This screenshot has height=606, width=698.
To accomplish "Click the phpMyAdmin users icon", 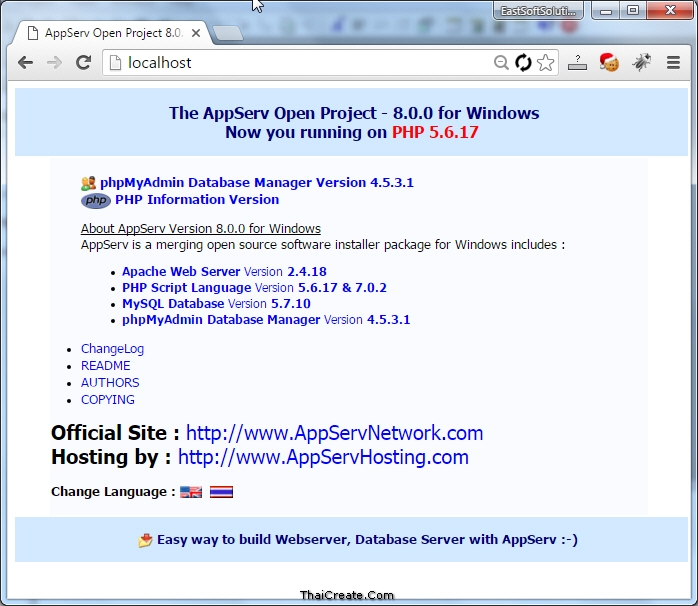I will (x=89, y=183).
